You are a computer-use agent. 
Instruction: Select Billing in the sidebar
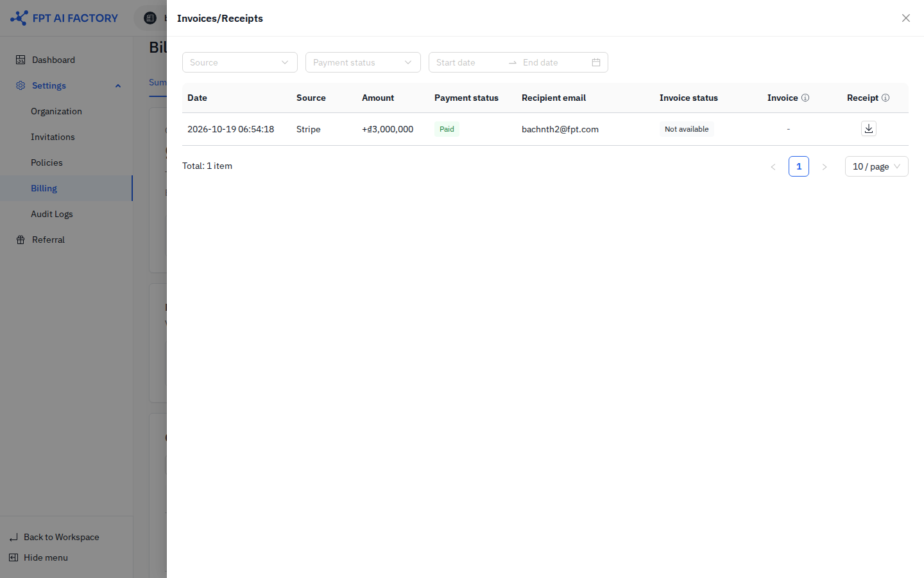pos(66,188)
